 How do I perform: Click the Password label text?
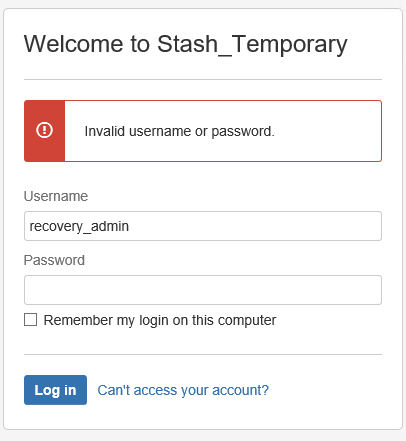[54, 260]
